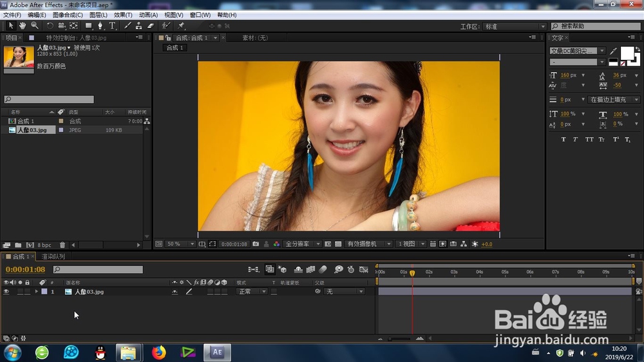Screen dimensions: 644x362
Task: Delete selected item with trash icon
Action: click(62, 245)
